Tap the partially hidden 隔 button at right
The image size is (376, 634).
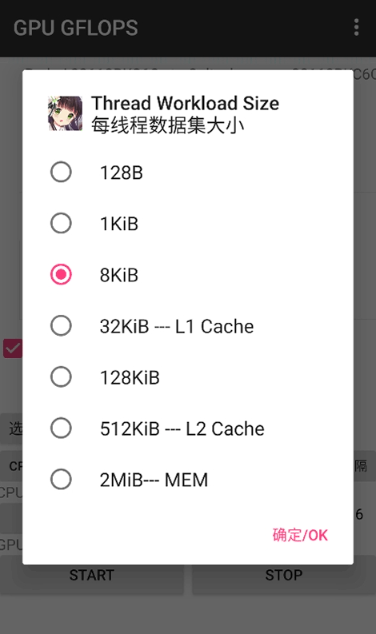(x=365, y=466)
